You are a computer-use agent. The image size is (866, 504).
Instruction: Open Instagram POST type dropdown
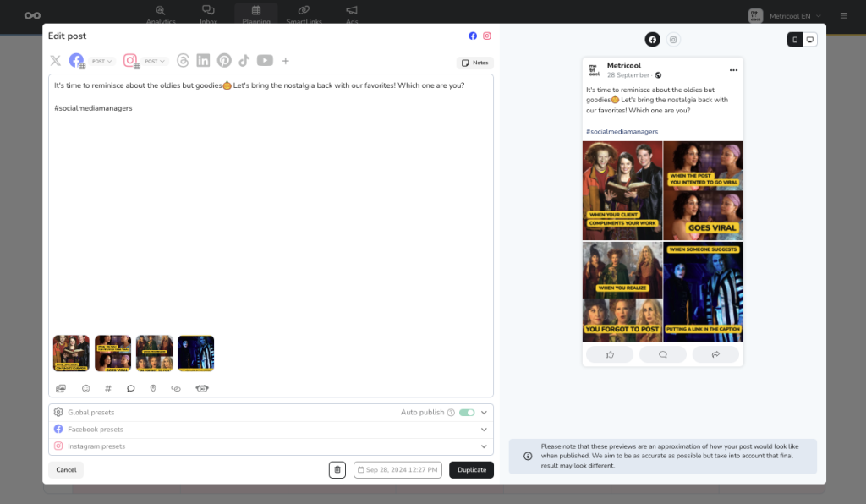click(x=156, y=61)
